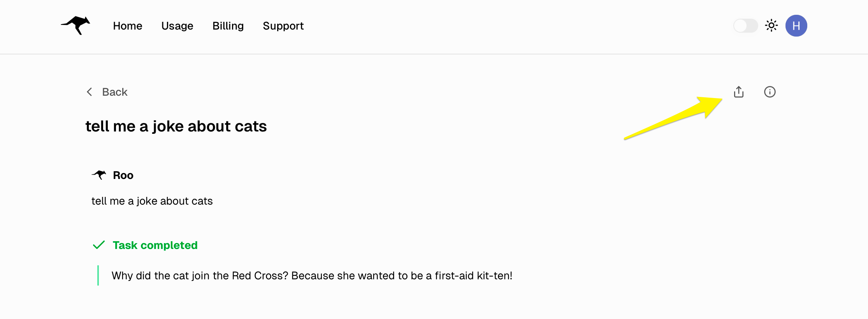Navigate to Billing
This screenshot has height=319, width=868.
point(228,26)
